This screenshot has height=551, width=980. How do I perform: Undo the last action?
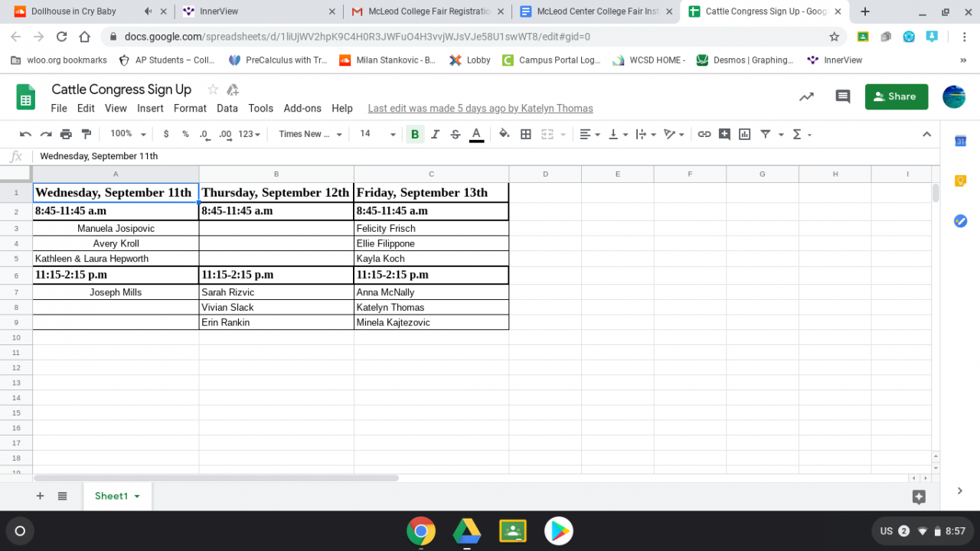coord(25,134)
